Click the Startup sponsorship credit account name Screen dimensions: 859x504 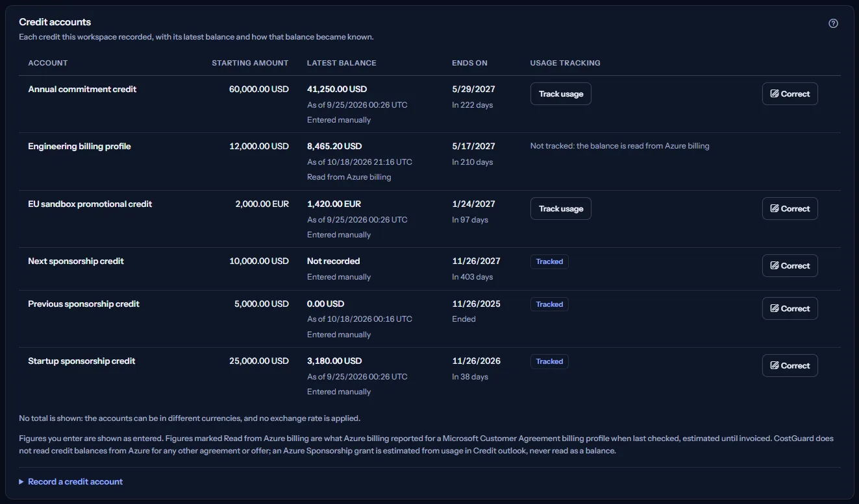pos(82,361)
